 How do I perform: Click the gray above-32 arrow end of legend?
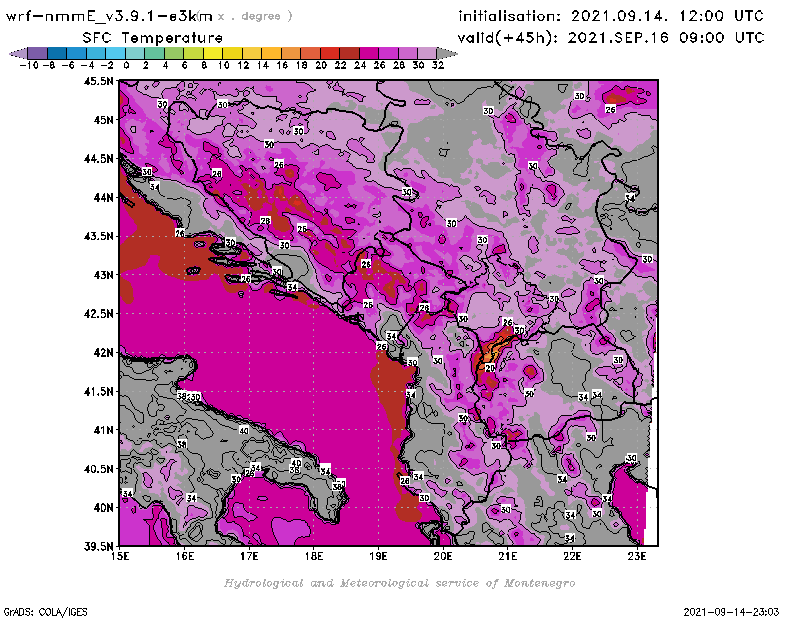(447, 53)
